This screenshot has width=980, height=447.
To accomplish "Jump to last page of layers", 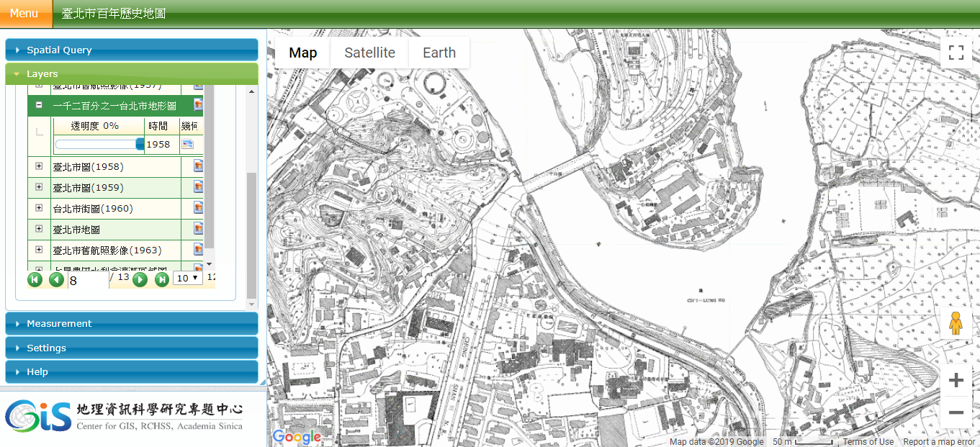I will coord(162,279).
